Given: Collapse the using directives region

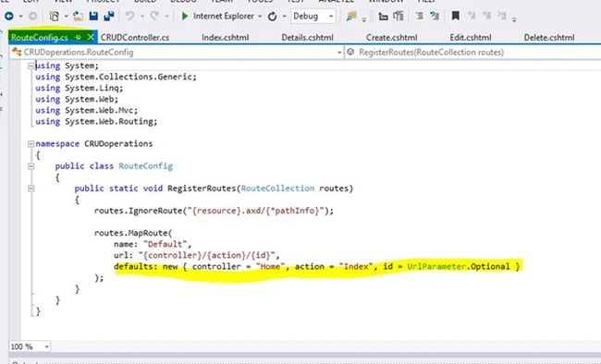Looking at the screenshot, I should tap(31, 66).
